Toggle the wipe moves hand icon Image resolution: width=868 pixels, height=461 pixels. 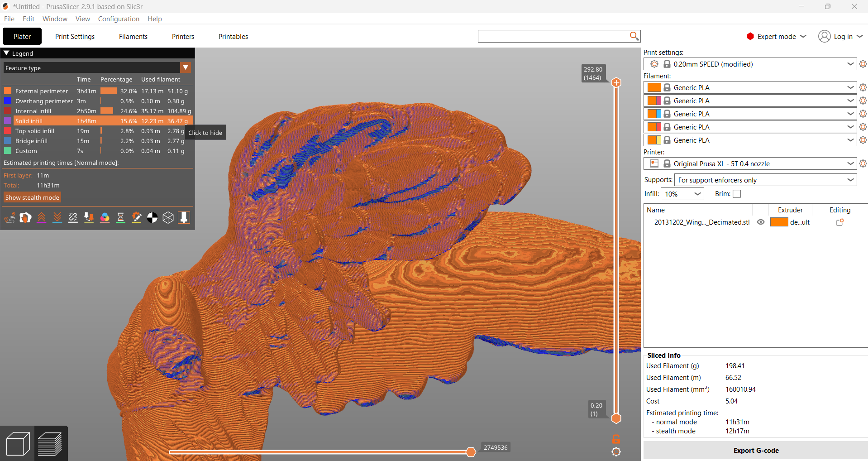26,218
